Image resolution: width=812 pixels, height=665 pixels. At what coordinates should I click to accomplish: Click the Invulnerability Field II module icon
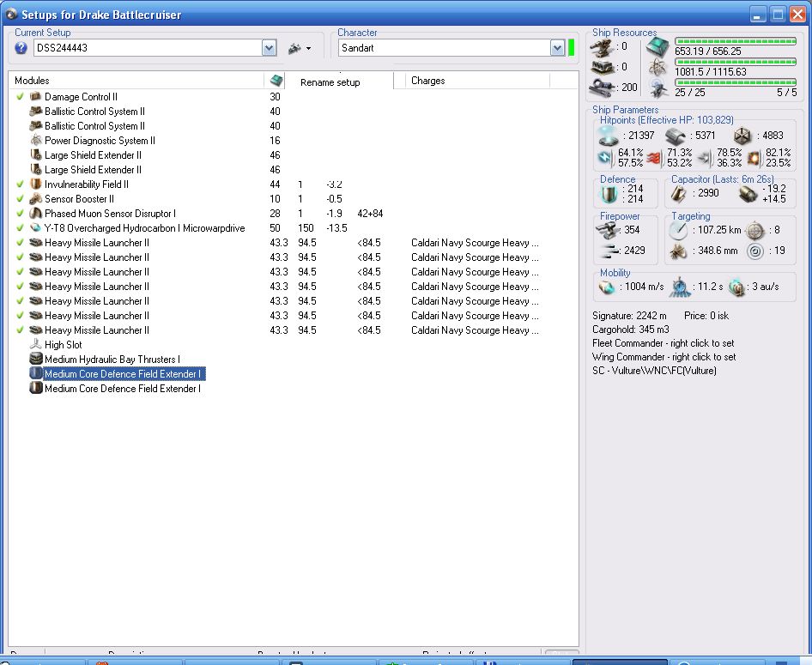[x=36, y=184]
